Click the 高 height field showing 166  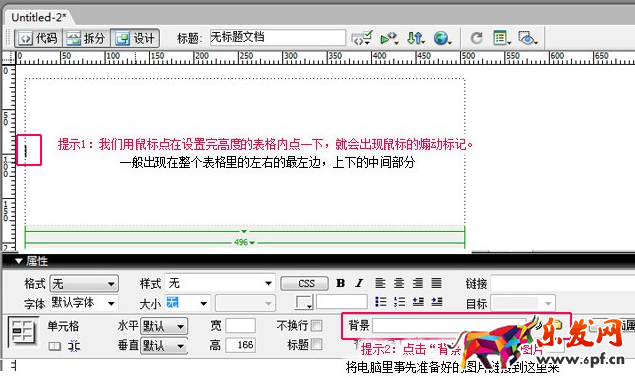point(241,345)
